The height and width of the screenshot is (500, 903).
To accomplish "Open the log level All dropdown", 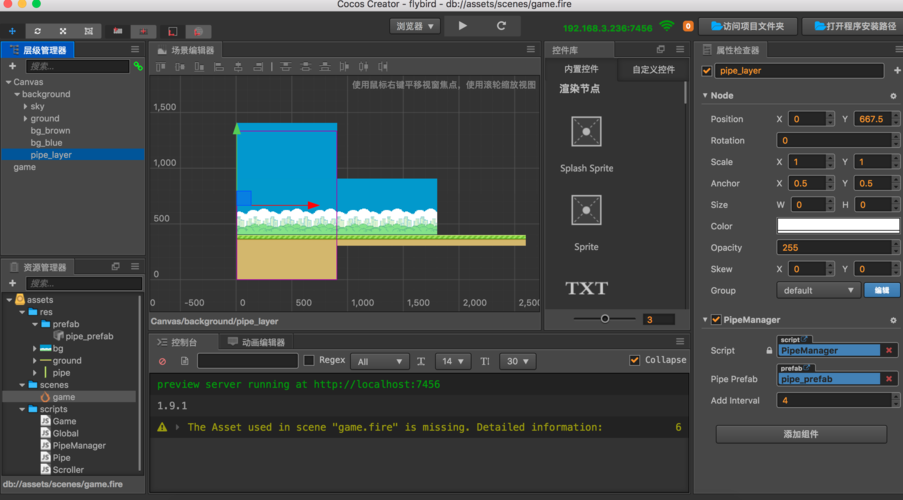I will pos(379,361).
